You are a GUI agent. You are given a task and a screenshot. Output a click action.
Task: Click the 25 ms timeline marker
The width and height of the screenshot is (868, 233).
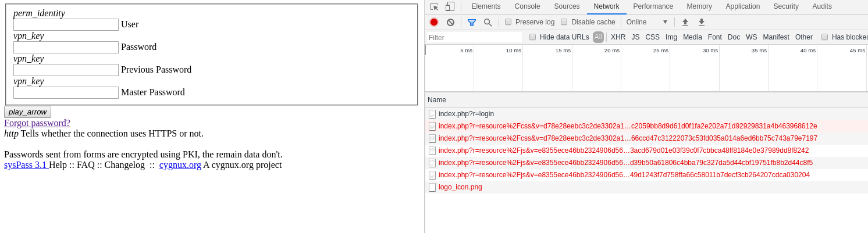point(661,50)
